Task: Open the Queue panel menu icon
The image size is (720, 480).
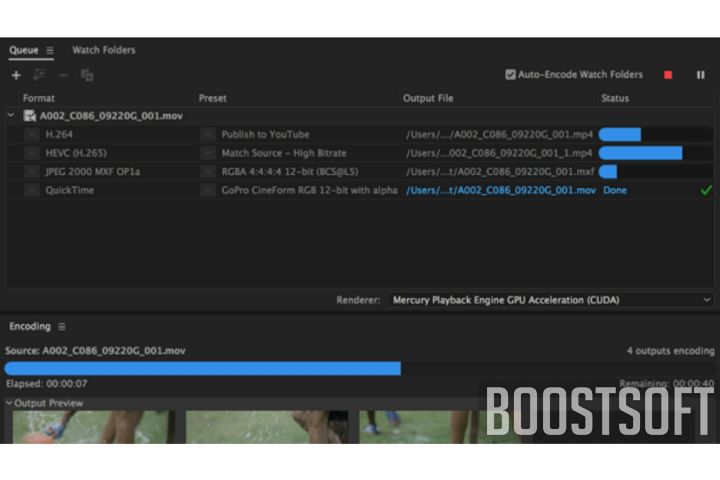Action: click(50, 50)
